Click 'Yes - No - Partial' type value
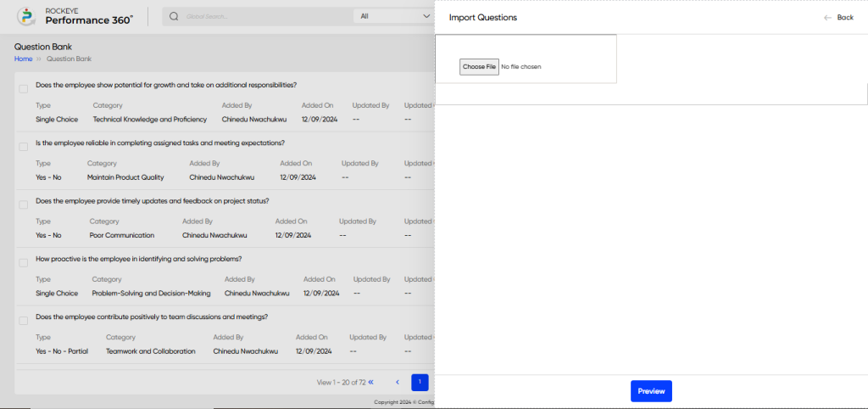 [x=62, y=351]
